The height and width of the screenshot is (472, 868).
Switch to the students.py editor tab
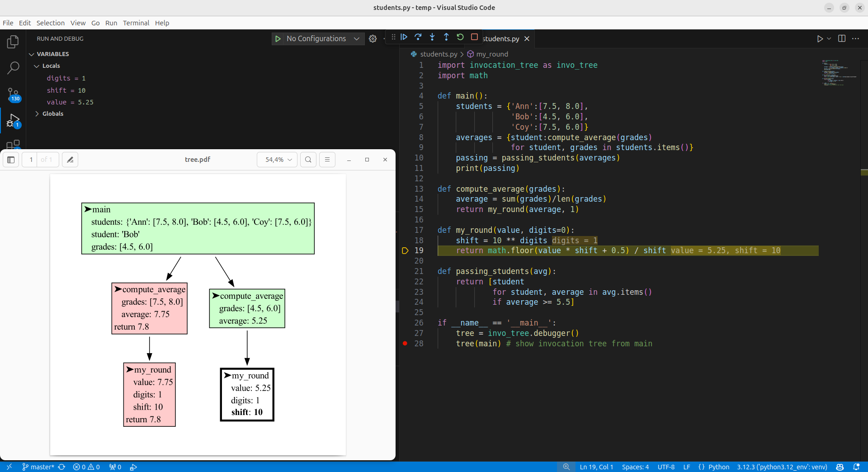click(x=501, y=38)
